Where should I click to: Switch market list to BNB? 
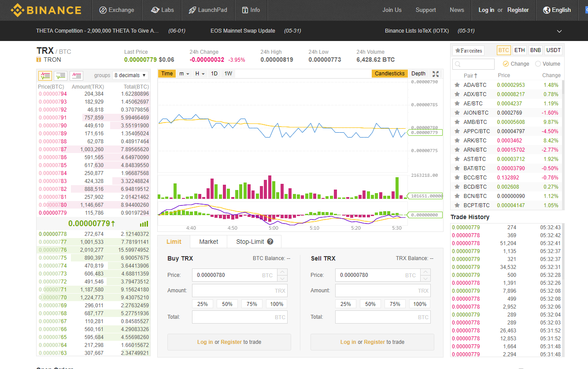[536, 50]
